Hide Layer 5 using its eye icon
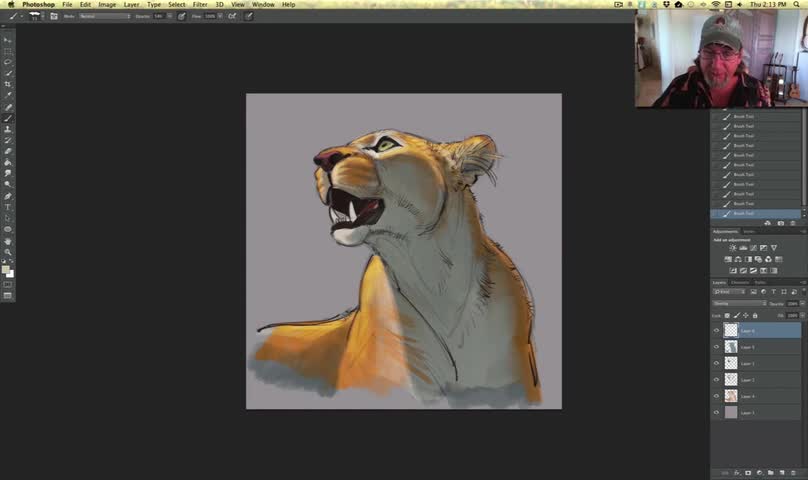The image size is (808, 480). coord(716,347)
